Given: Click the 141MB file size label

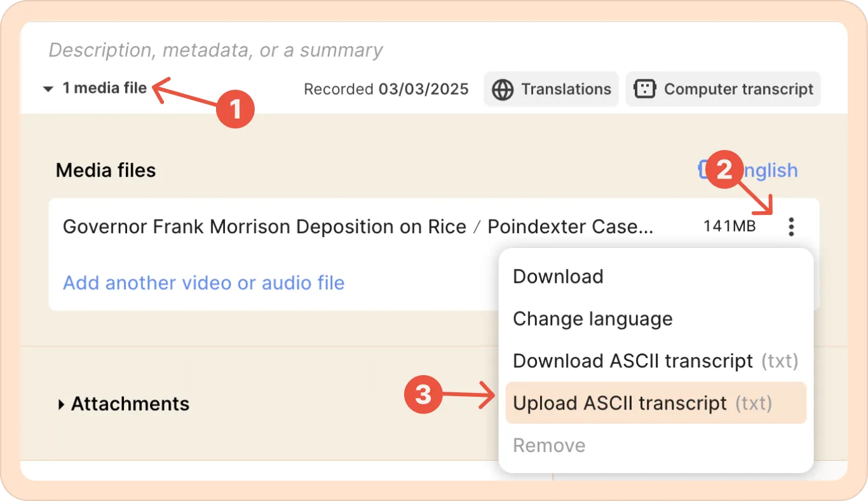Looking at the screenshot, I should coord(729,226).
